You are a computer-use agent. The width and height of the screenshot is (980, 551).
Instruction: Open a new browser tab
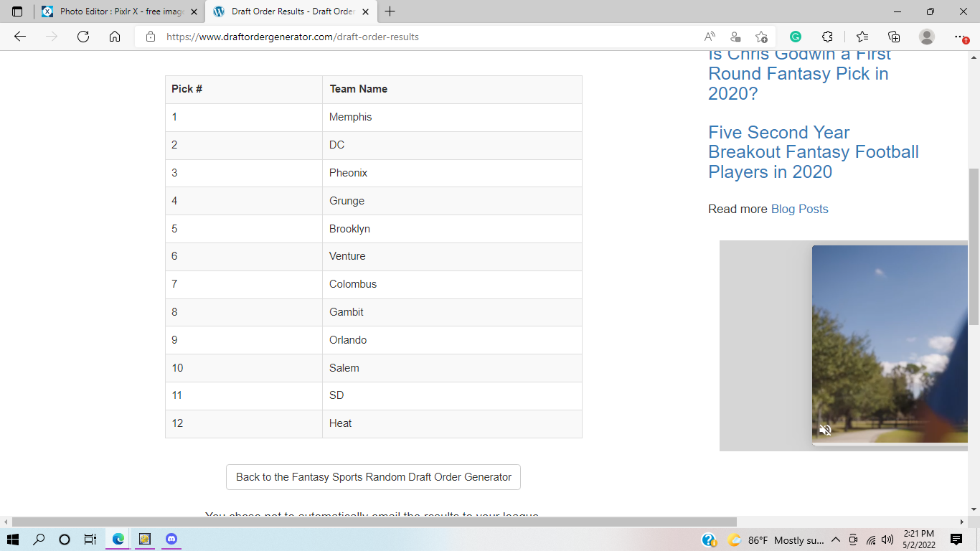pyautogui.click(x=390, y=11)
